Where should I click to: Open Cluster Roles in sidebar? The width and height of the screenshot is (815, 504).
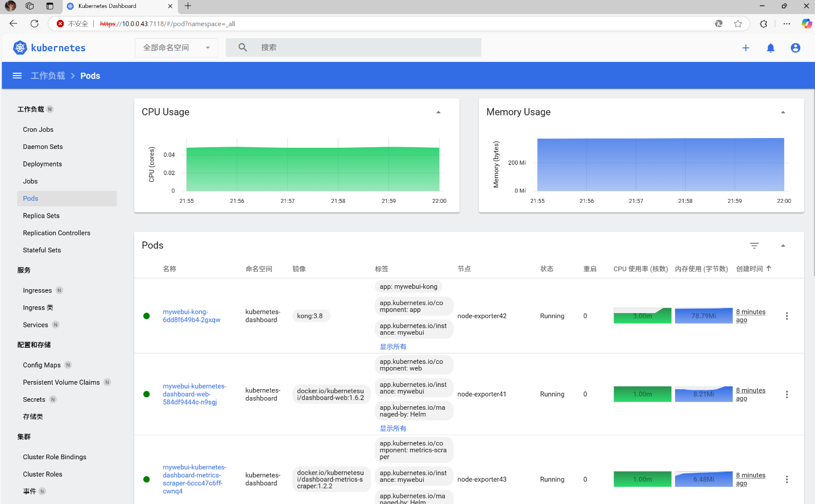point(43,474)
